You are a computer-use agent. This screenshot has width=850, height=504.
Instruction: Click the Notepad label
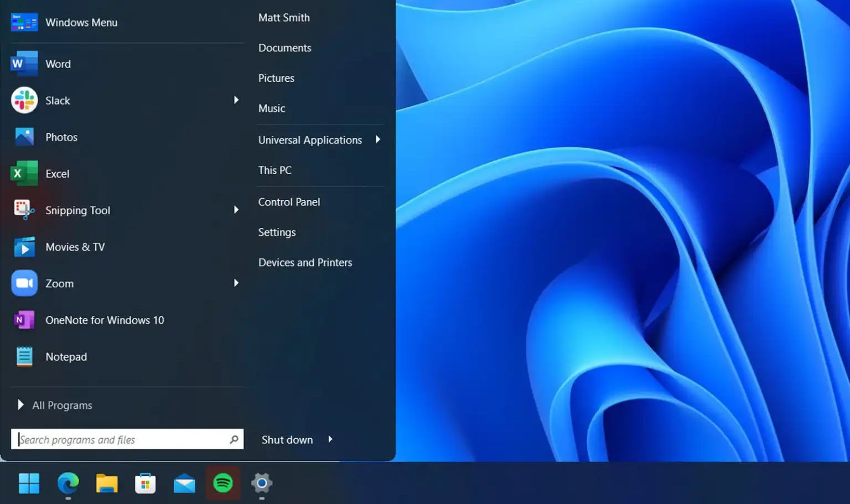(x=66, y=357)
